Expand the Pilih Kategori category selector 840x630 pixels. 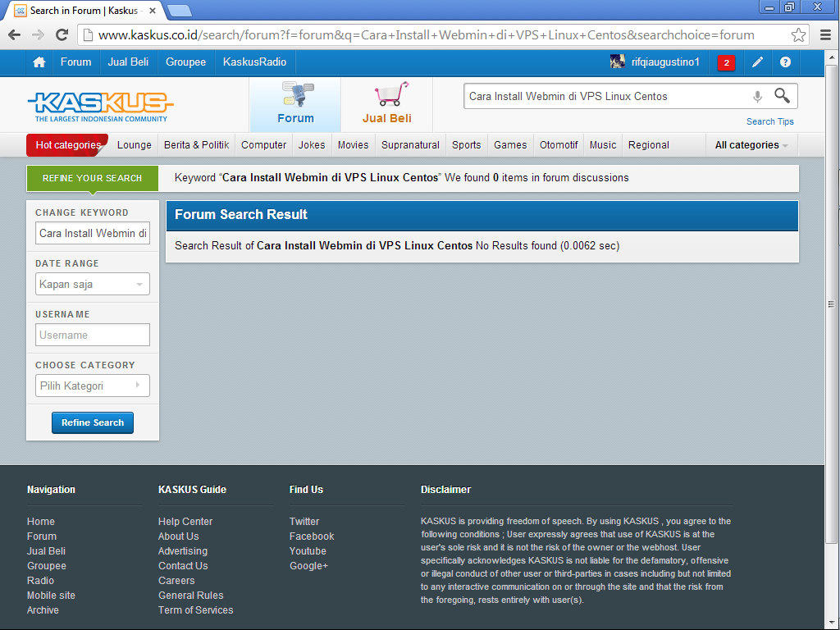[93, 386]
